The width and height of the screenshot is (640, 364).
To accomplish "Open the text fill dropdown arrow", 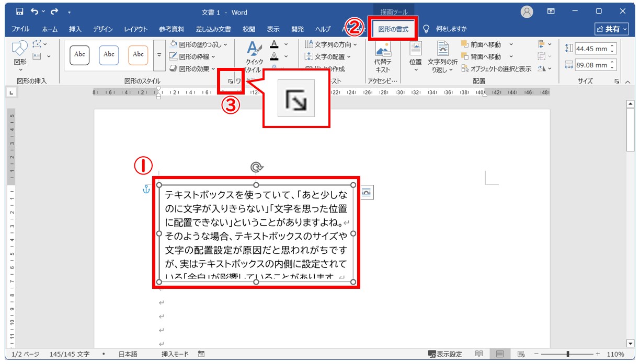I will pos(285,44).
